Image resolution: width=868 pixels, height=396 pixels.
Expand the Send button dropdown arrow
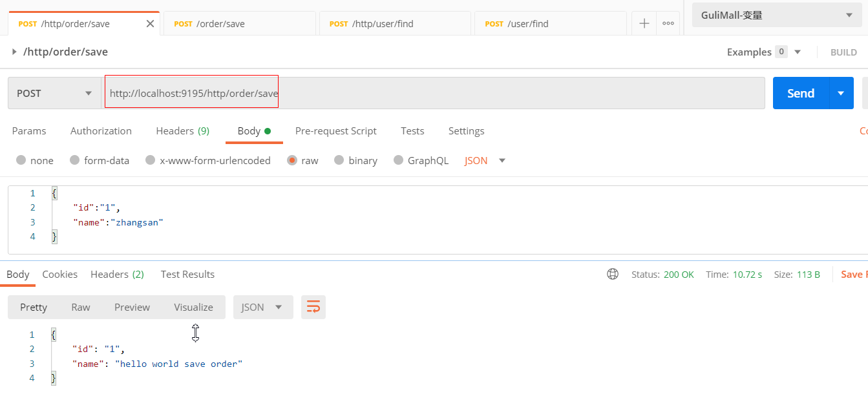pyautogui.click(x=841, y=94)
